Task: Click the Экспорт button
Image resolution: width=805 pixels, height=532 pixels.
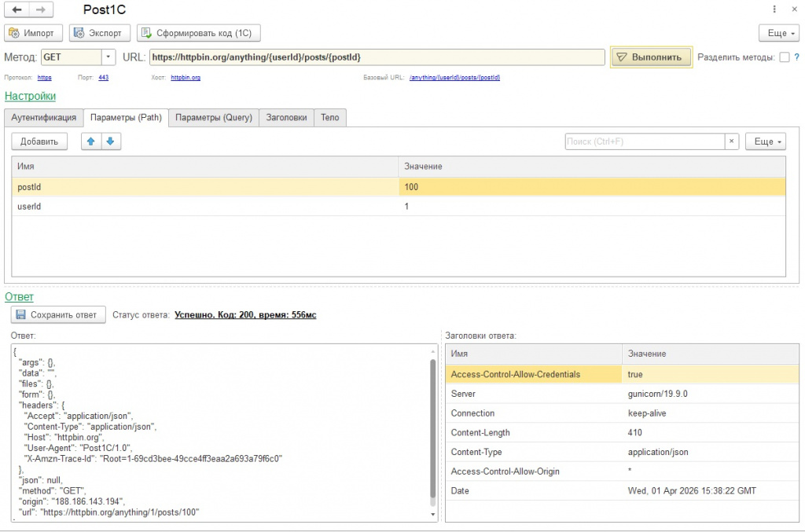Action: pyautogui.click(x=100, y=33)
